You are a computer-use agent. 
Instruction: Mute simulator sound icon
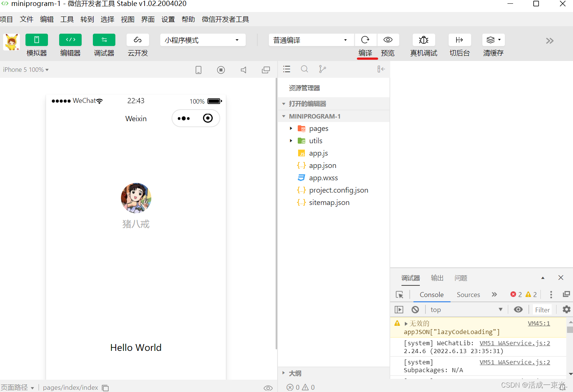(243, 70)
